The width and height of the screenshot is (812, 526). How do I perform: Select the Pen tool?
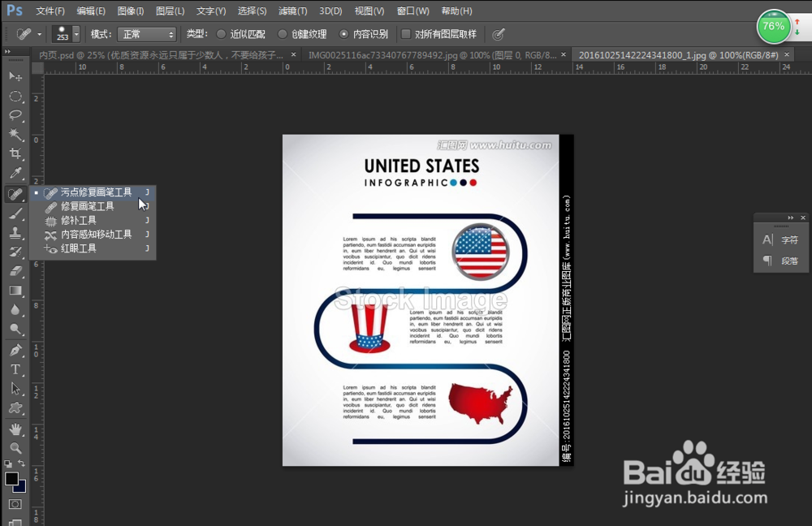pyautogui.click(x=15, y=350)
